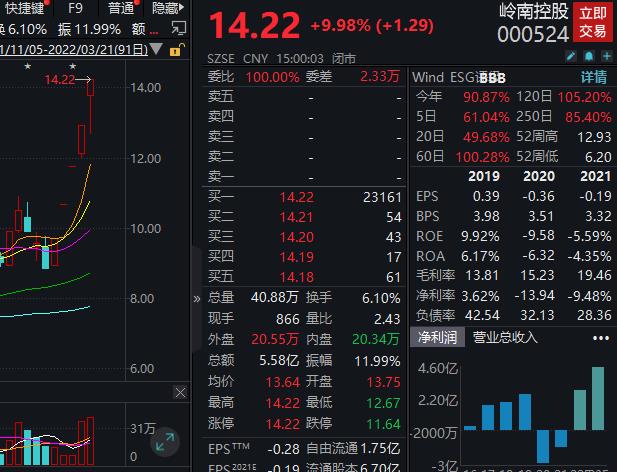Click the 隐藏 hide panel button
Viewport: 617px width, 472px height.
click(168, 7)
